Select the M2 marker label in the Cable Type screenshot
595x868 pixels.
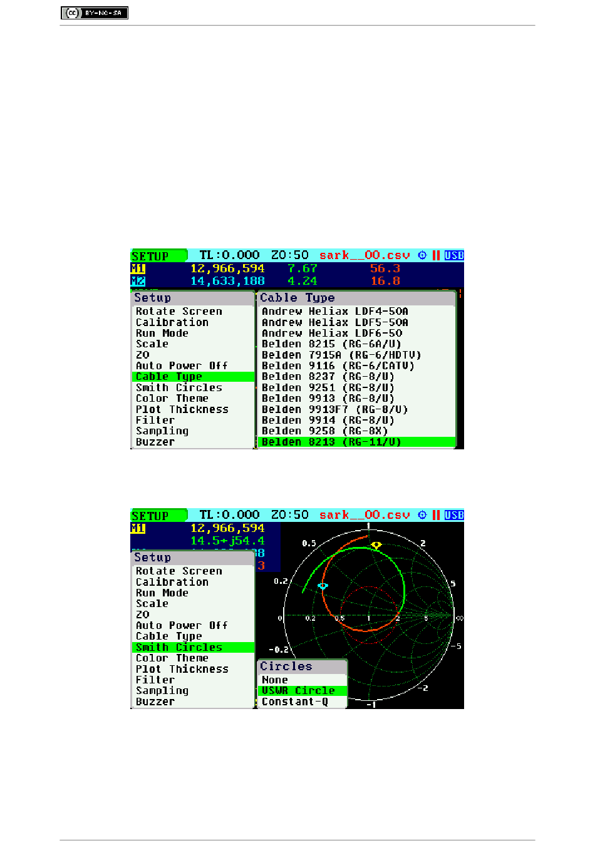pyautogui.click(x=138, y=281)
